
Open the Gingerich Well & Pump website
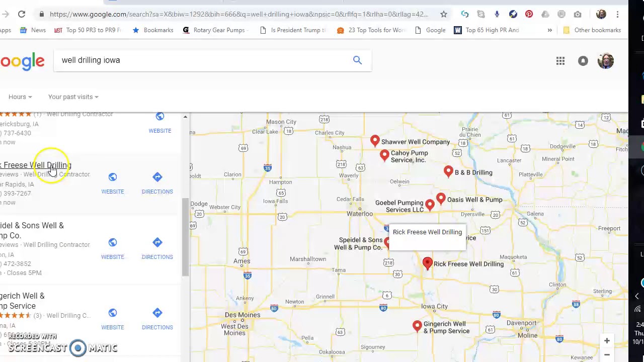click(113, 318)
